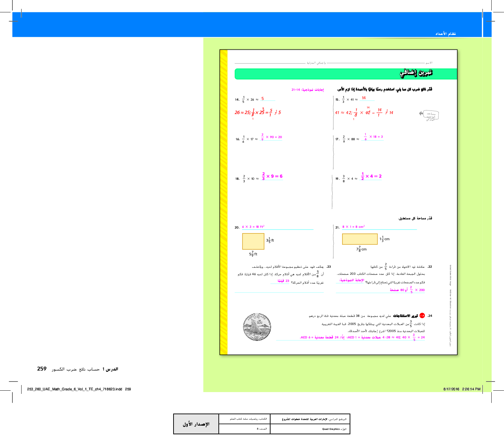
Task: Click the wide yellow rectangle in problem 21
Action: 359,239
